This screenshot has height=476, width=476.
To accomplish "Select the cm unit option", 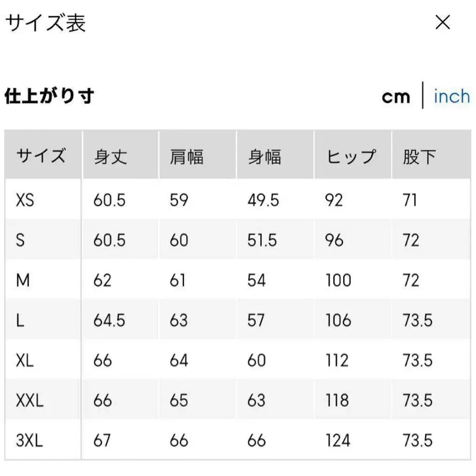I will coord(396,96).
